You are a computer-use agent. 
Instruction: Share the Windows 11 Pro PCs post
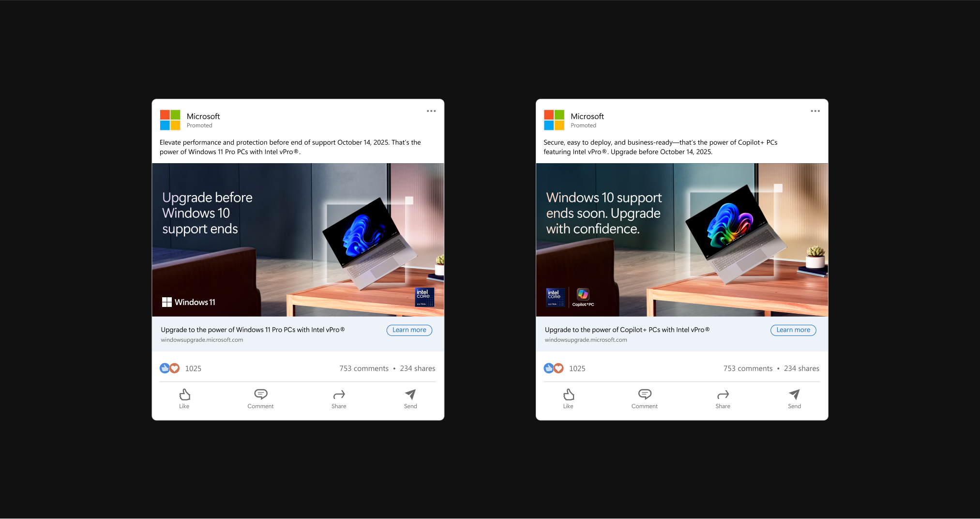(339, 399)
